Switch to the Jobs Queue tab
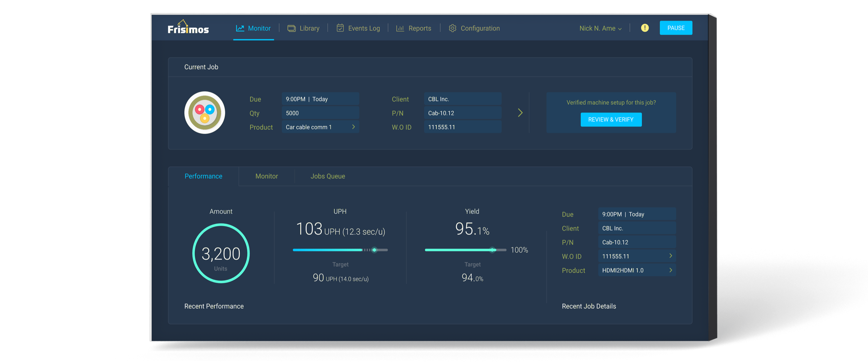This screenshot has height=364, width=868. [x=328, y=176]
